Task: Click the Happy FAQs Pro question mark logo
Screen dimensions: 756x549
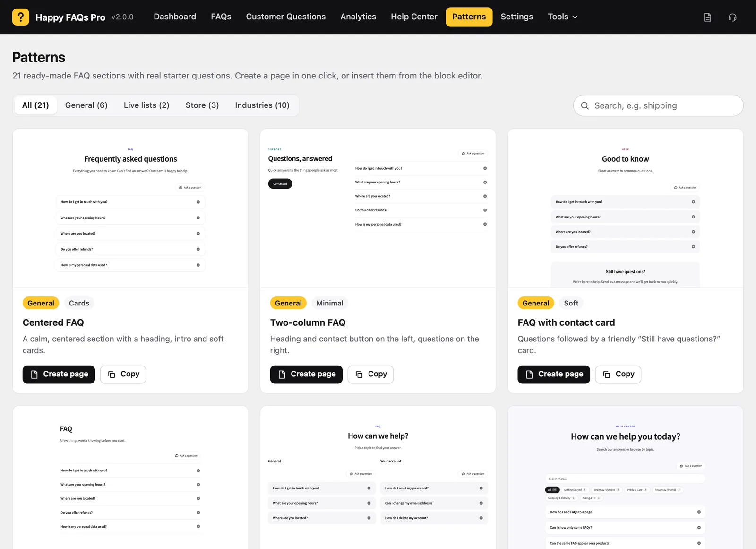Action: [x=21, y=17]
